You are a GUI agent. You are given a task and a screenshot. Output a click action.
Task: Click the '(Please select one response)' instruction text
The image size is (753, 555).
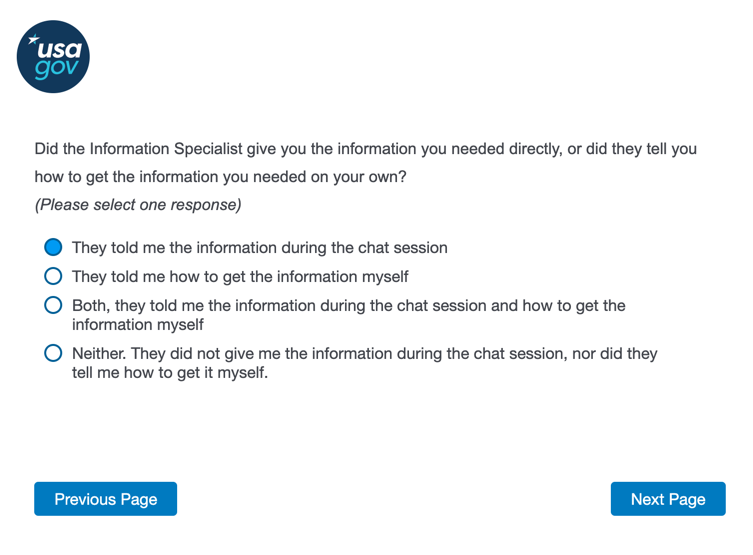point(138,205)
